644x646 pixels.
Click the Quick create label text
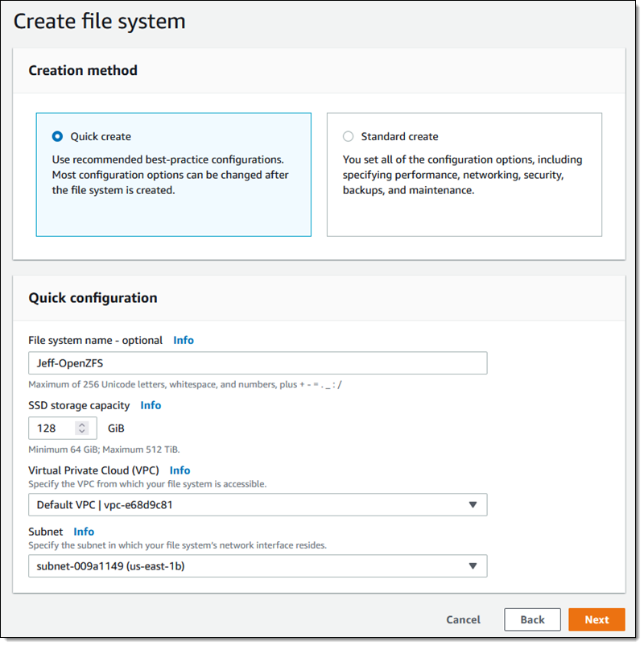coord(101,136)
